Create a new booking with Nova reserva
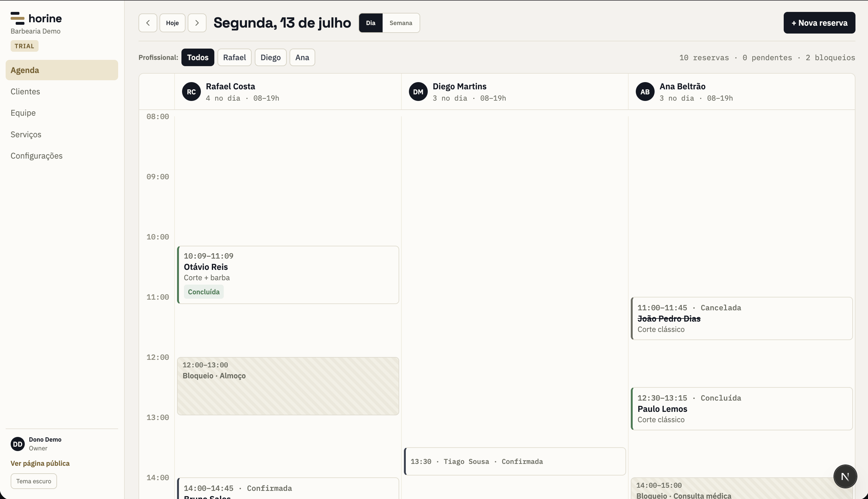Screen dimensions: 868x499 point(819,23)
